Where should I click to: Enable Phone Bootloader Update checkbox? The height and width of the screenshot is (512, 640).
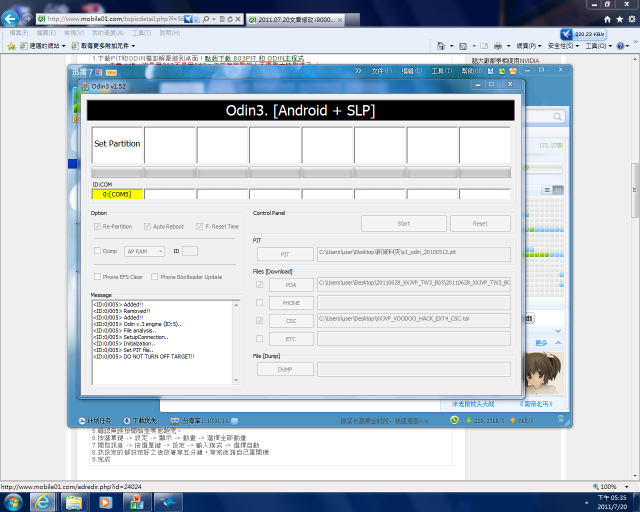coord(154,276)
